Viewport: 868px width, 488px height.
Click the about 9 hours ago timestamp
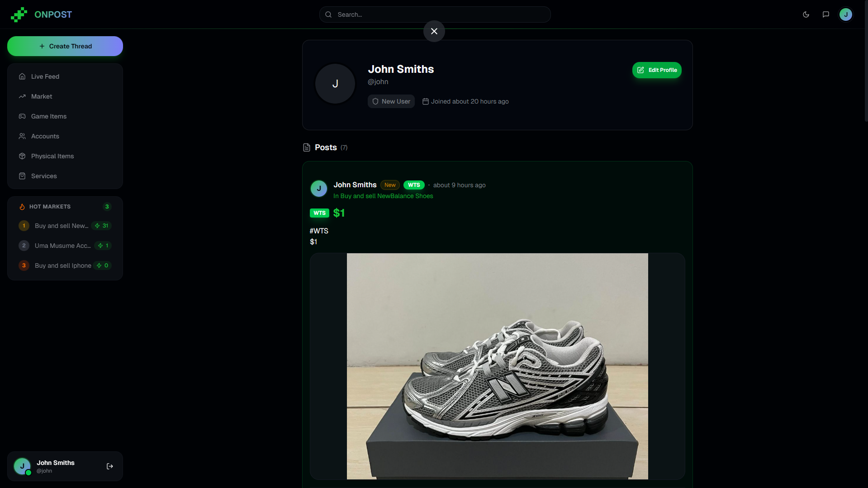click(460, 185)
